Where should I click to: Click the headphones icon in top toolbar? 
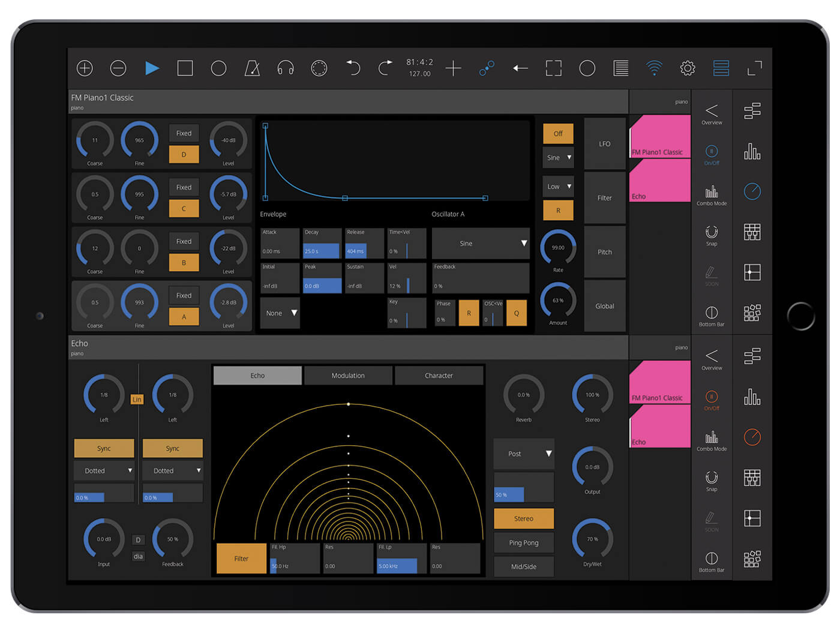pyautogui.click(x=286, y=68)
